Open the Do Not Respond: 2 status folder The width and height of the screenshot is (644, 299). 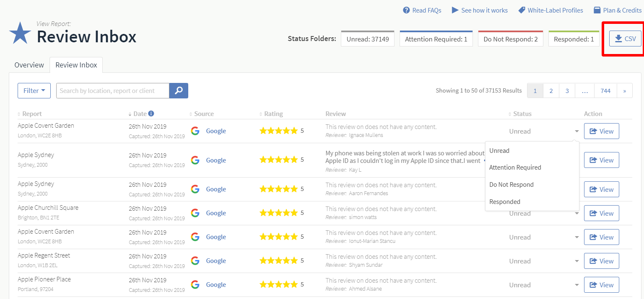pyautogui.click(x=511, y=39)
